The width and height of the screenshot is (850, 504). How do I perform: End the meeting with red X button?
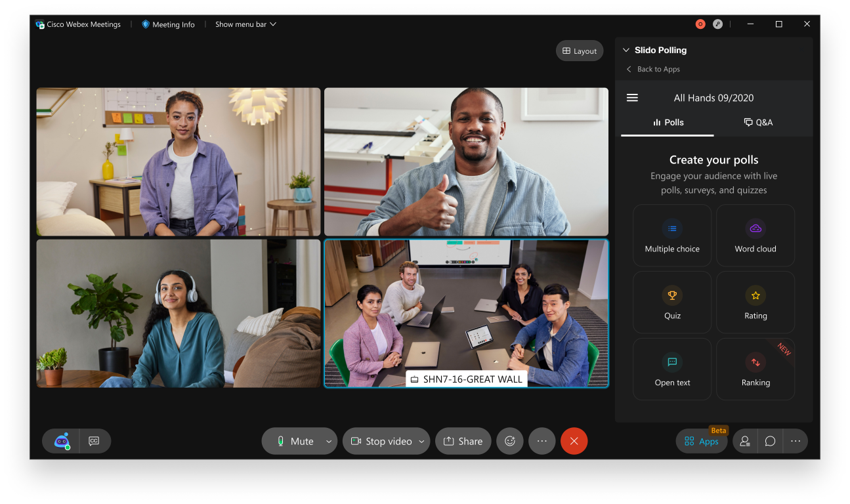pyautogui.click(x=574, y=441)
